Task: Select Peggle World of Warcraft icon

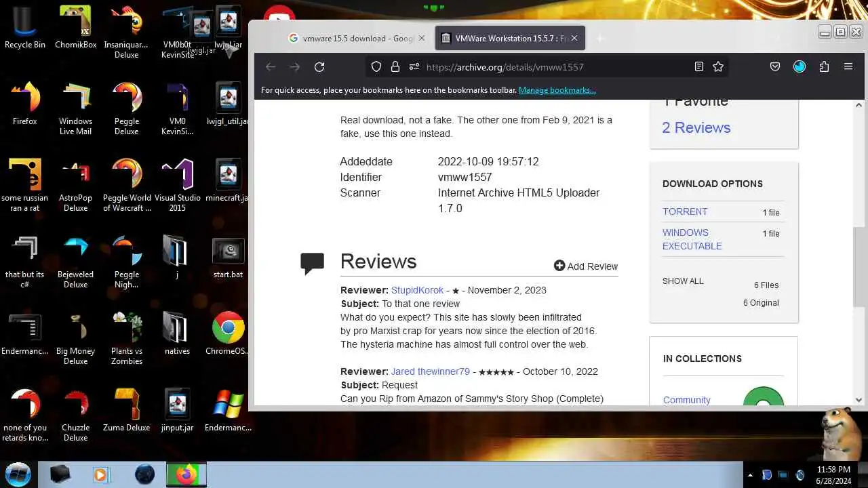Action: click(127, 185)
